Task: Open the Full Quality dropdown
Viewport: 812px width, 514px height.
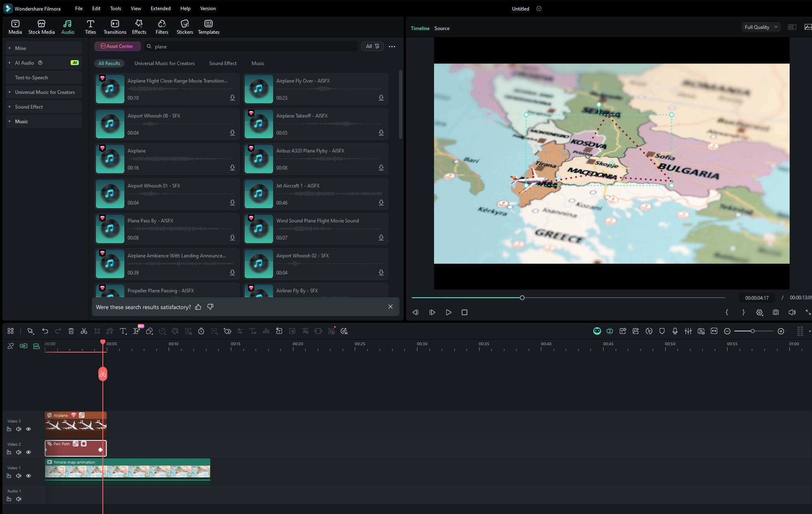Action: (x=761, y=27)
